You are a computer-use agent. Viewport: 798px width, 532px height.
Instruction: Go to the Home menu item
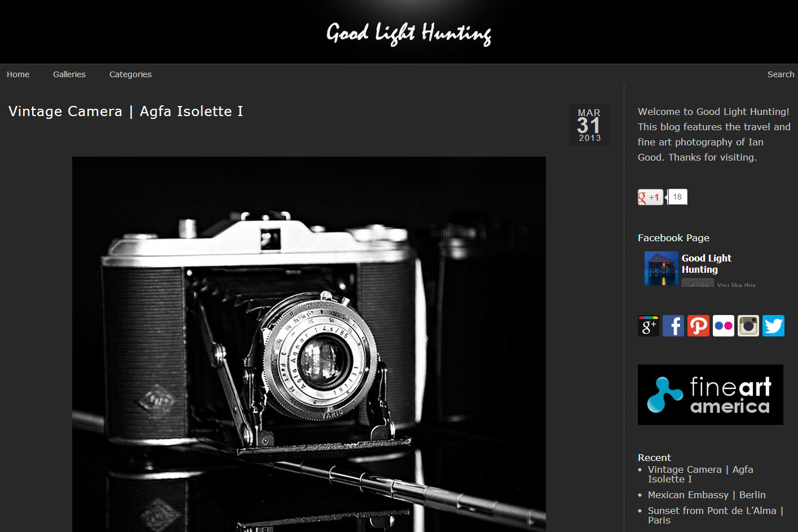[x=18, y=74]
